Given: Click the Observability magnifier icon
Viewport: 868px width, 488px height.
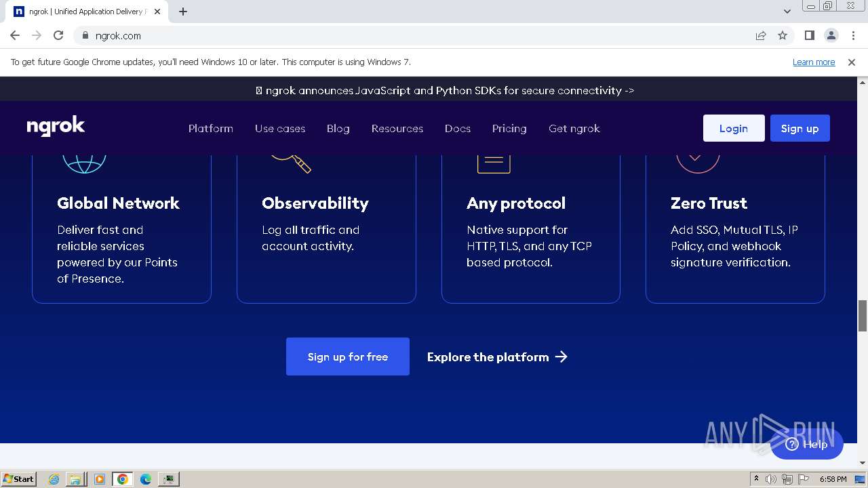Looking at the screenshot, I should coord(292,163).
